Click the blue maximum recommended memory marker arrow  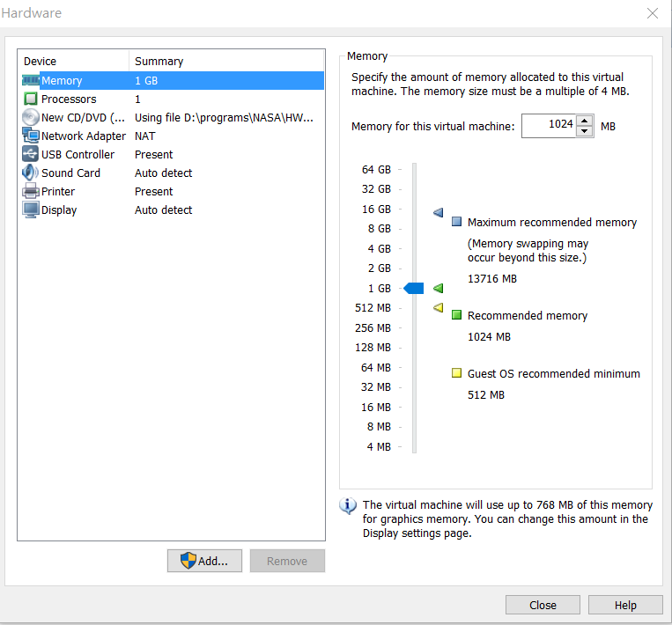438,212
